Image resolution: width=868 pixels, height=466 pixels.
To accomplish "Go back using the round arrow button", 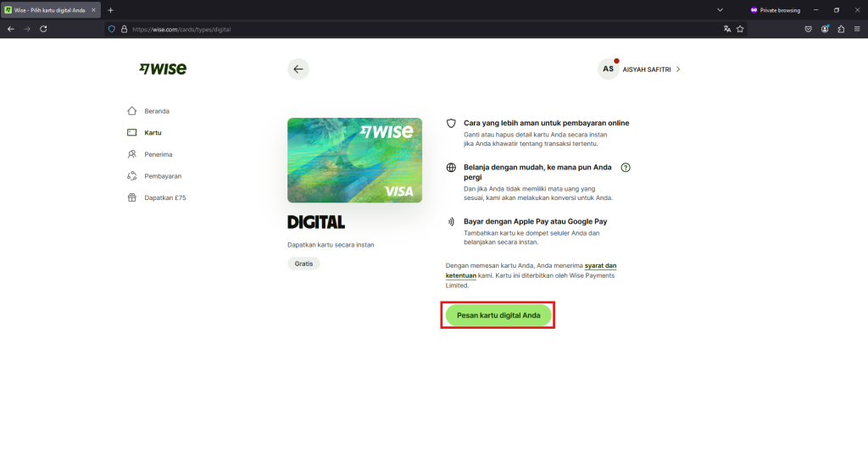I will [x=298, y=69].
